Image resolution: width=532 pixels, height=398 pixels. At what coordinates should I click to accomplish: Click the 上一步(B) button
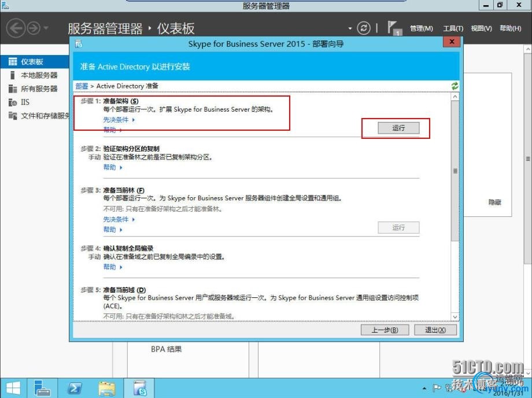coord(385,330)
